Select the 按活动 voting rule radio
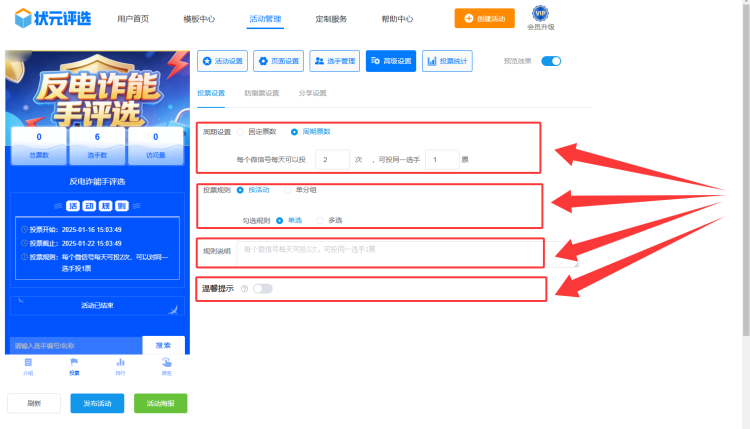Viewport: 750px width, 429px height. tap(240, 190)
